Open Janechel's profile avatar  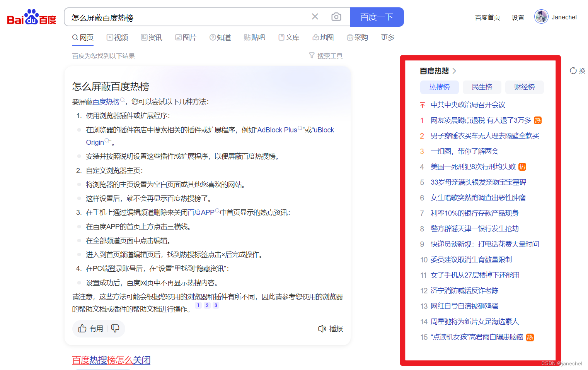541,17
